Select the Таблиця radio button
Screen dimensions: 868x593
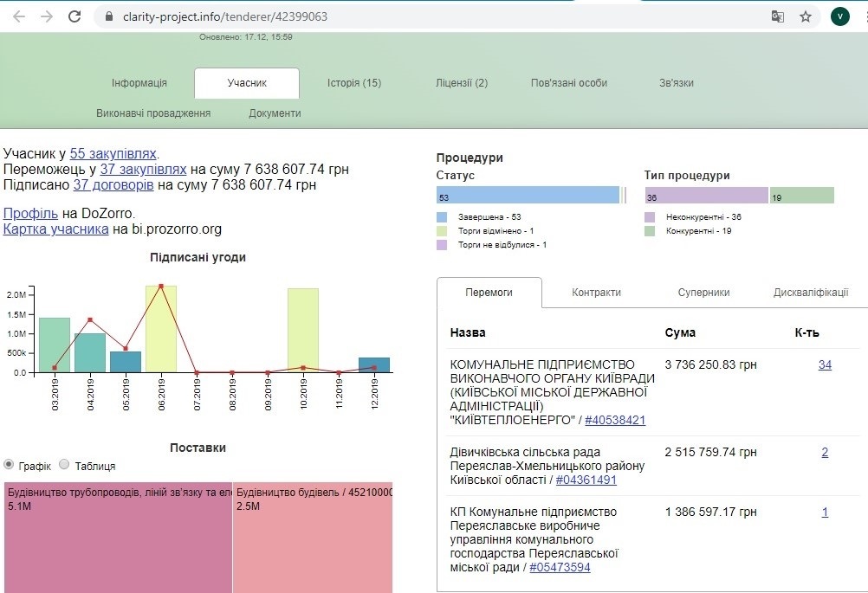coord(64,465)
